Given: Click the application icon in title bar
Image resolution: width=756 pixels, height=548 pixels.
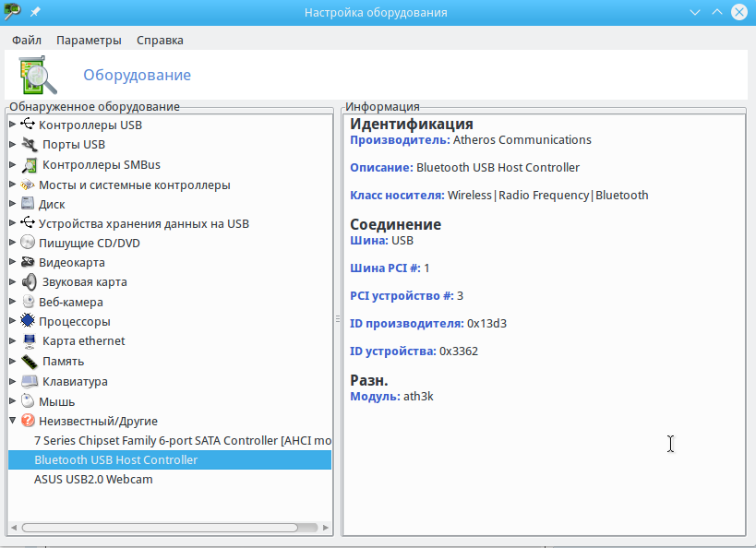Looking at the screenshot, I should (x=12, y=12).
